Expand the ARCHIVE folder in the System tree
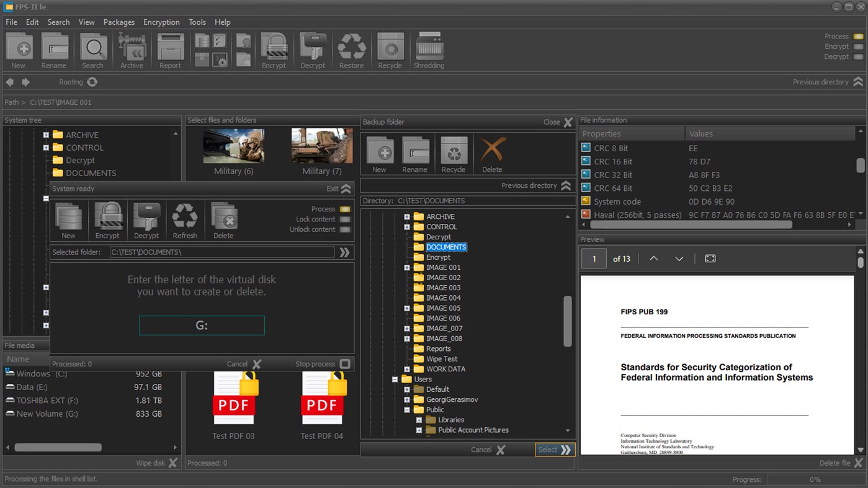This screenshot has width=868, height=488. pos(45,135)
